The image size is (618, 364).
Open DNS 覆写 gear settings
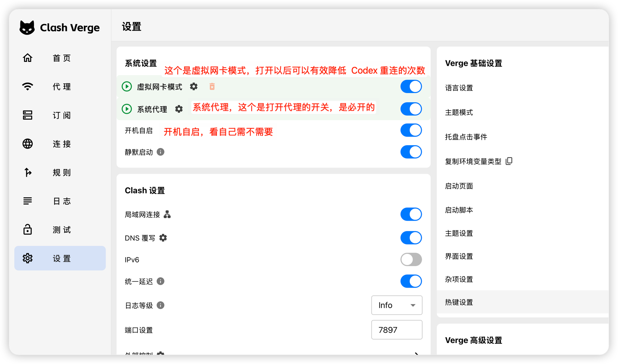(x=163, y=238)
